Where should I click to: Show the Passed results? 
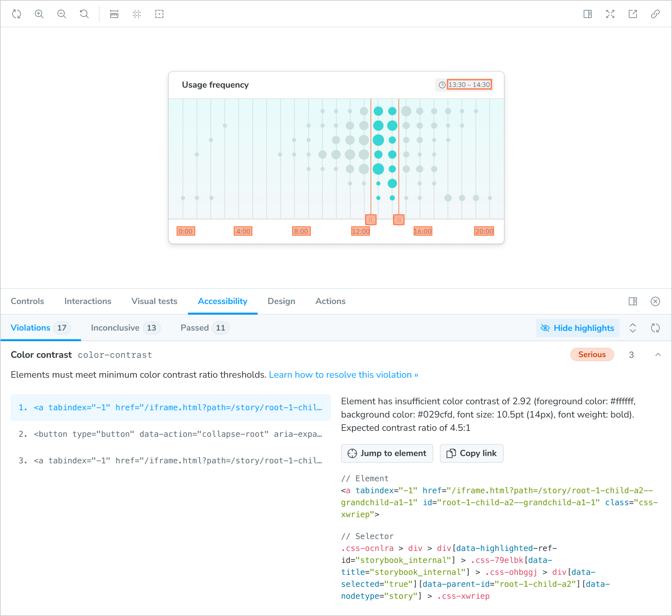pos(205,327)
